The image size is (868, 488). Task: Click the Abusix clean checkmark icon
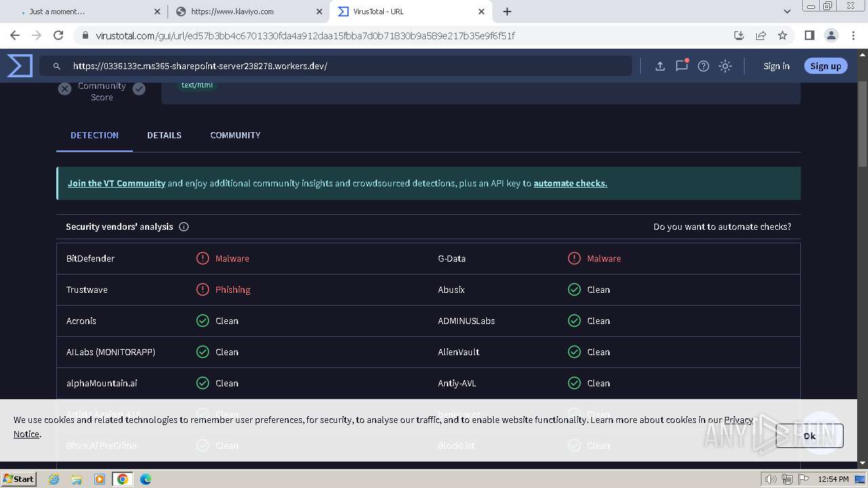[574, 289]
